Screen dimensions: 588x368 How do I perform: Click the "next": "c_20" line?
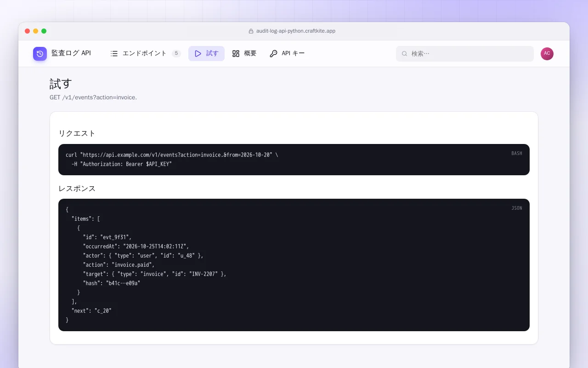[x=91, y=311]
